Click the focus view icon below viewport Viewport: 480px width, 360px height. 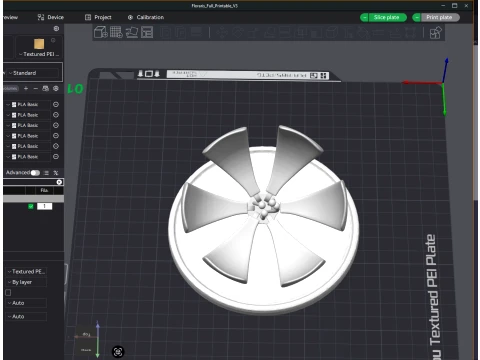[x=118, y=352]
